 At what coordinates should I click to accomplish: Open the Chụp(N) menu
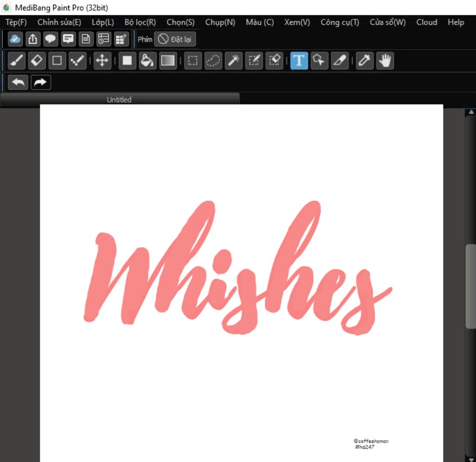pyautogui.click(x=220, y=22)
